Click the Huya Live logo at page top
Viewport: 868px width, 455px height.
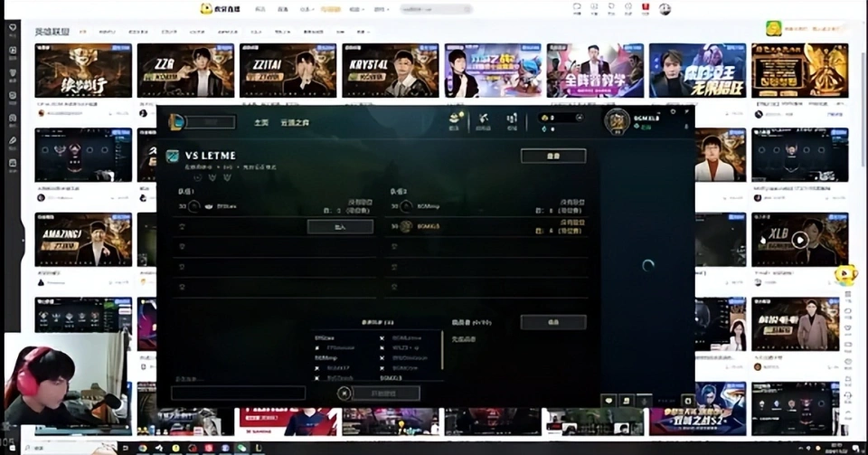221,8
